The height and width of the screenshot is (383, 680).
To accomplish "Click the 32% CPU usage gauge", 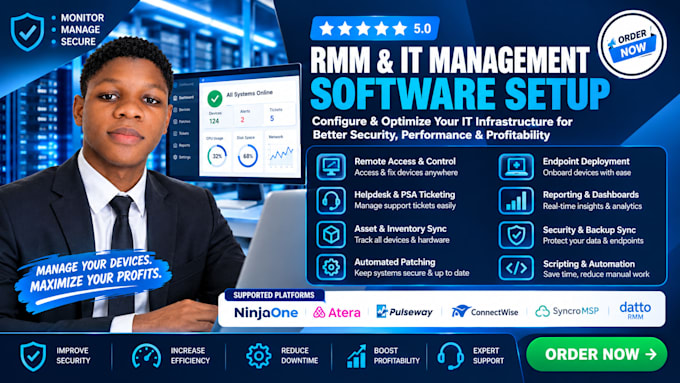I will (217, 155).
